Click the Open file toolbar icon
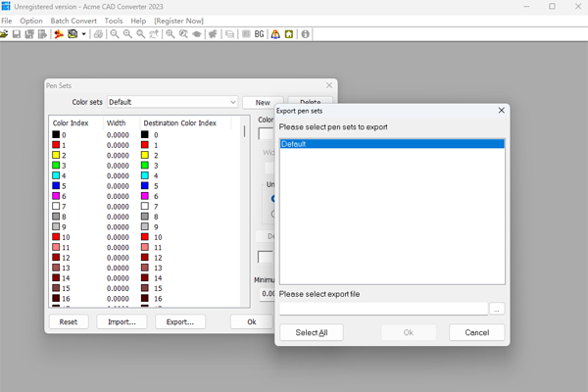Image resolution: width=588 pixels, height=392 pixels. click(5, 33)
